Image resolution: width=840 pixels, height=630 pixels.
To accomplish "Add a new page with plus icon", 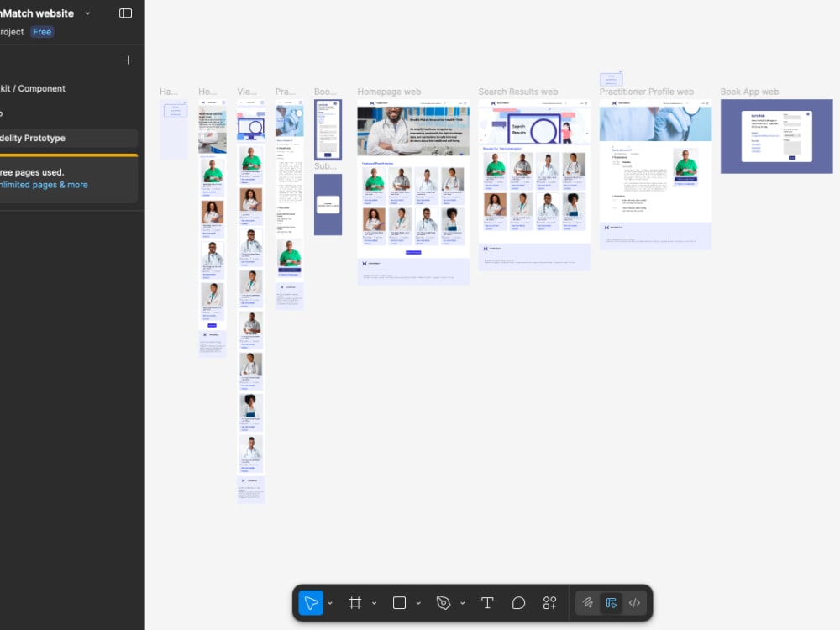I will (x=128, y=60).
